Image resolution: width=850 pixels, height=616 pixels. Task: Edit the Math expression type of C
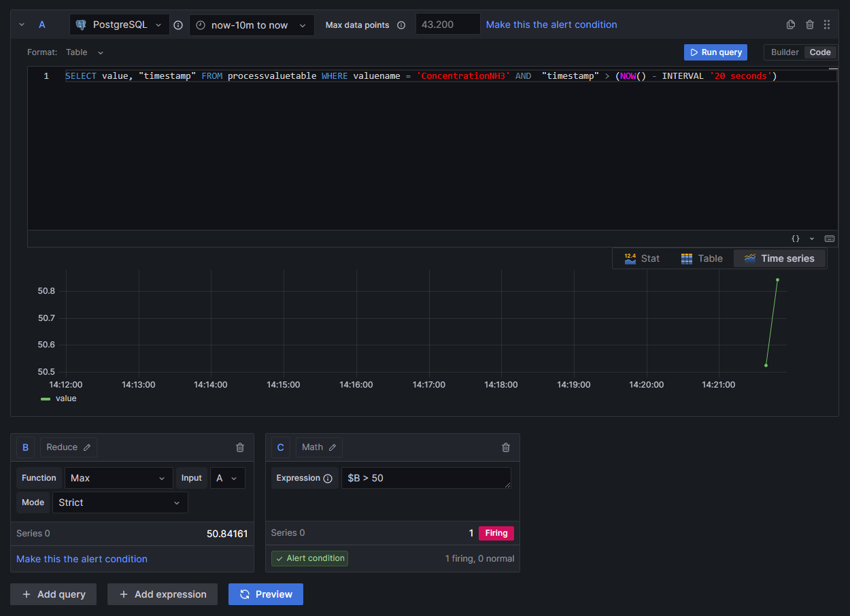319,447
